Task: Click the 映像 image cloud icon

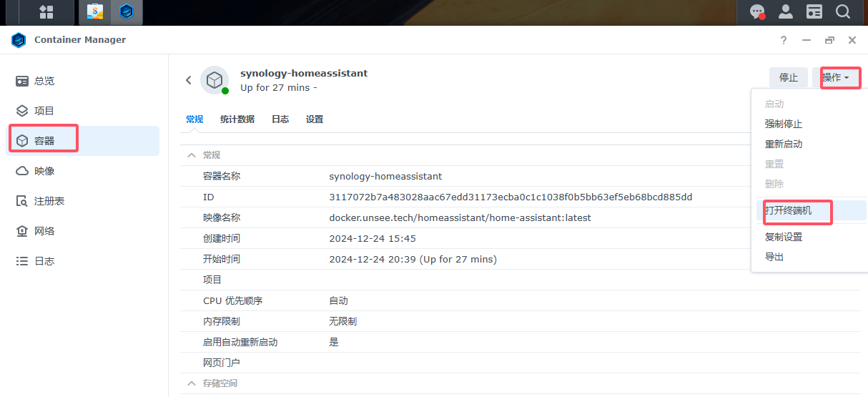Action: pyautogui.click(x=22, y=171)
